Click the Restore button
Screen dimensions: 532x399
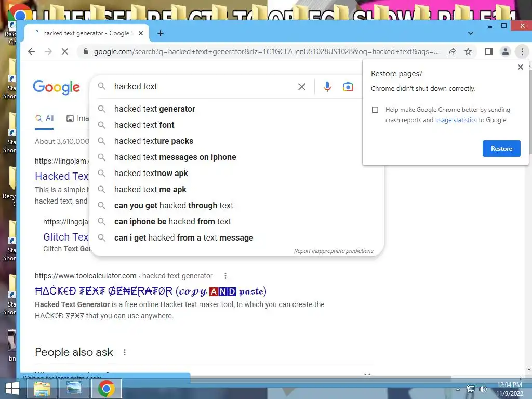[x=501, y=148]
